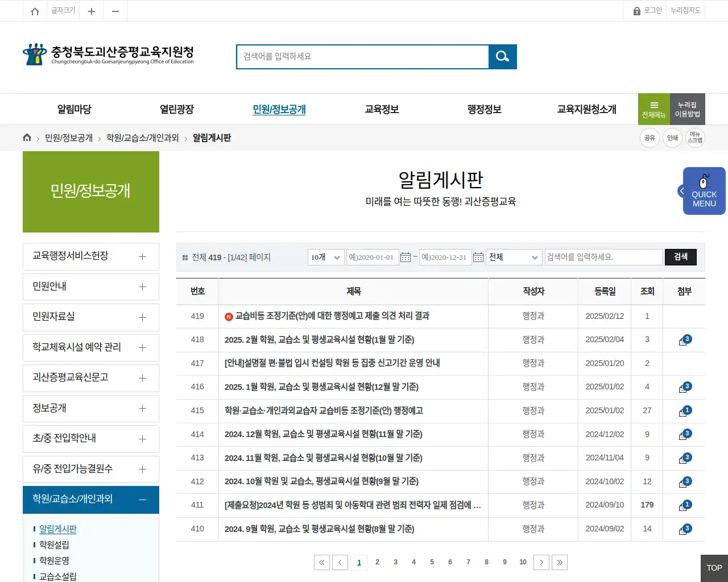Click the TOP scroll button
728x582 pixels.
(x=714, y=568)
